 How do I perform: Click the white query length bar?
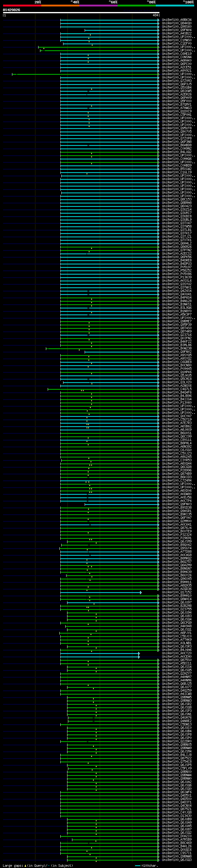pos(81,13)
